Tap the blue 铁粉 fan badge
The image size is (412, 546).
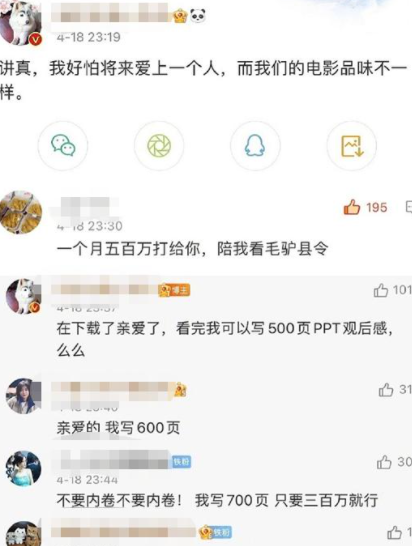point(181,462)
